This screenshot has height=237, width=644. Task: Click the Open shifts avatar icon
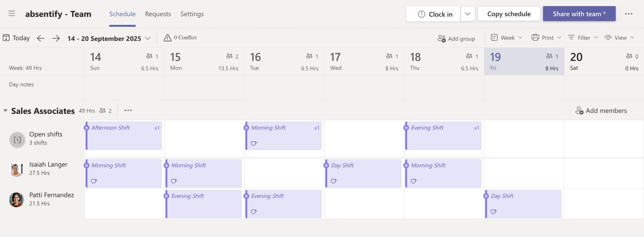pos(17,140)
